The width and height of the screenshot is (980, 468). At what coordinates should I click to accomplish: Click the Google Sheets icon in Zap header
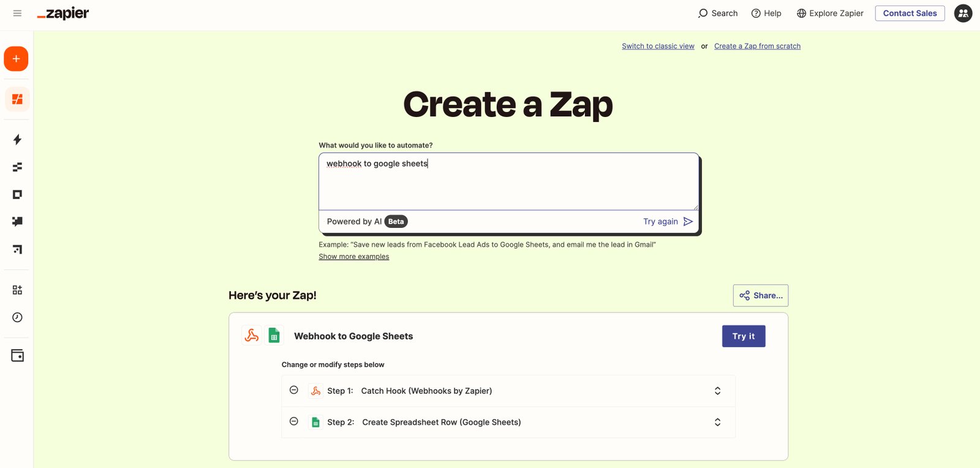274,336
